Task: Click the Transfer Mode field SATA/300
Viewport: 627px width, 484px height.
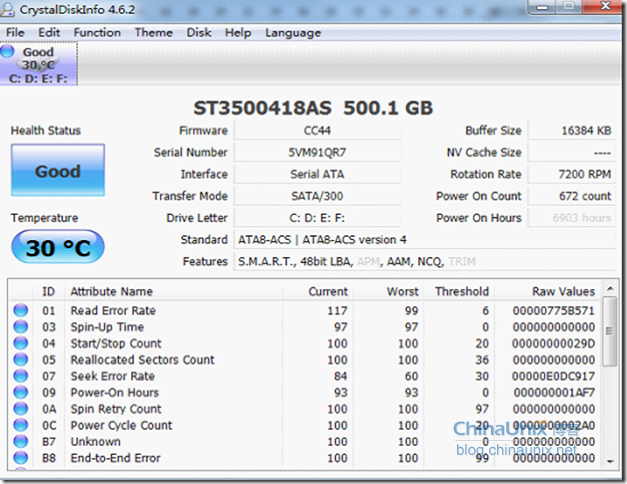Action: [317, 196]
